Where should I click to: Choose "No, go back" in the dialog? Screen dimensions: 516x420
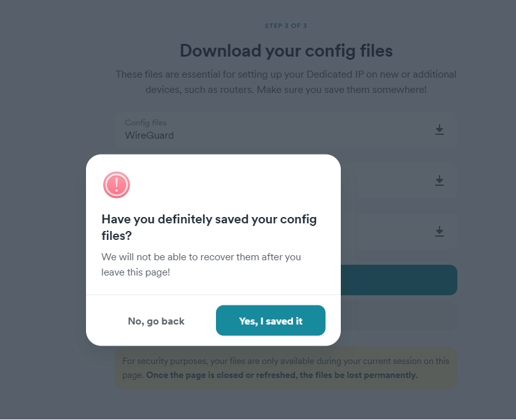coord(156,321)
